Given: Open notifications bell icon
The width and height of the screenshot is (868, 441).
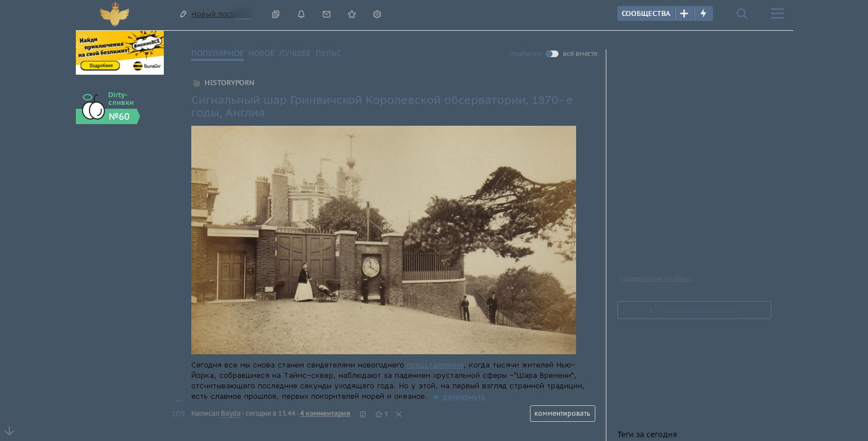Looking at the screenshot, I should tap(301, 14).
